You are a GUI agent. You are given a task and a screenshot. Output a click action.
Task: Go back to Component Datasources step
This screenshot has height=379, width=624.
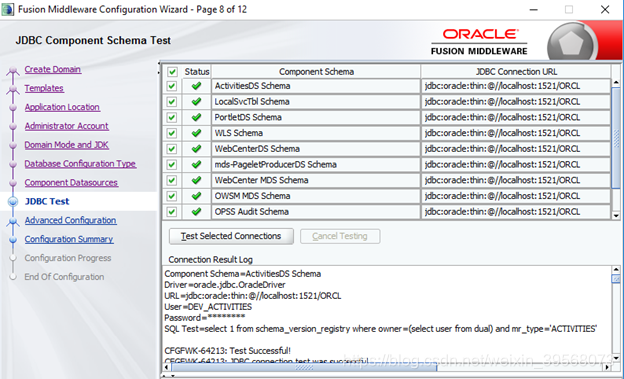pyautogui.click(x=71, y=183)
